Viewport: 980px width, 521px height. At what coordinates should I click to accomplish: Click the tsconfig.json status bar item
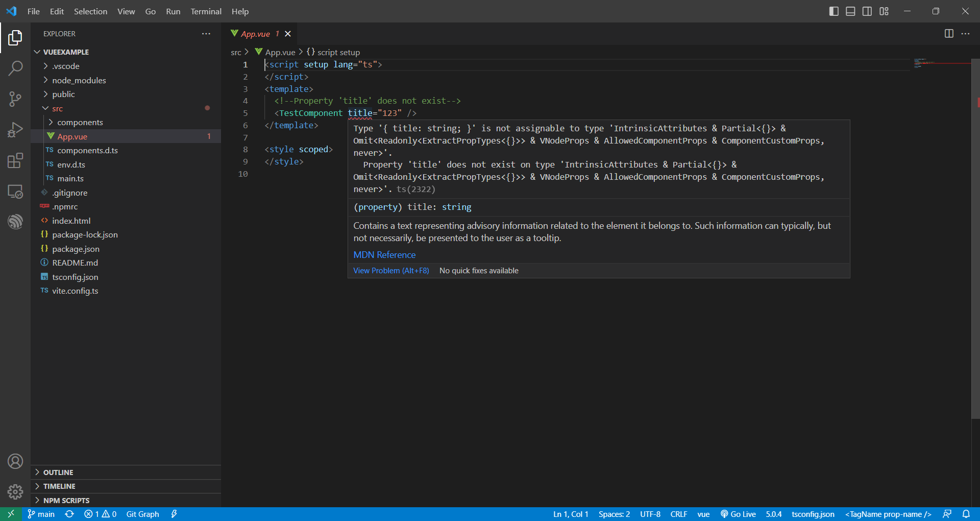(x=813, y=514)
